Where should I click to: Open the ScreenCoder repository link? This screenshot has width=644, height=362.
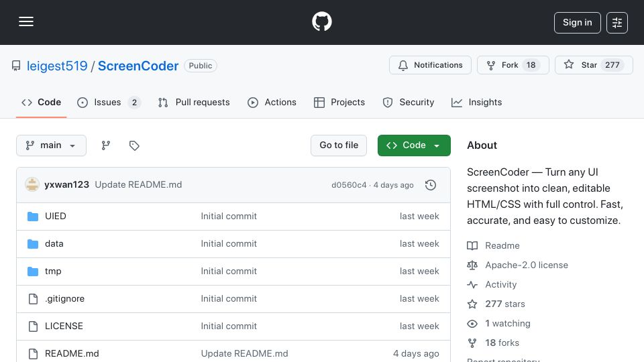coord(138,66)
